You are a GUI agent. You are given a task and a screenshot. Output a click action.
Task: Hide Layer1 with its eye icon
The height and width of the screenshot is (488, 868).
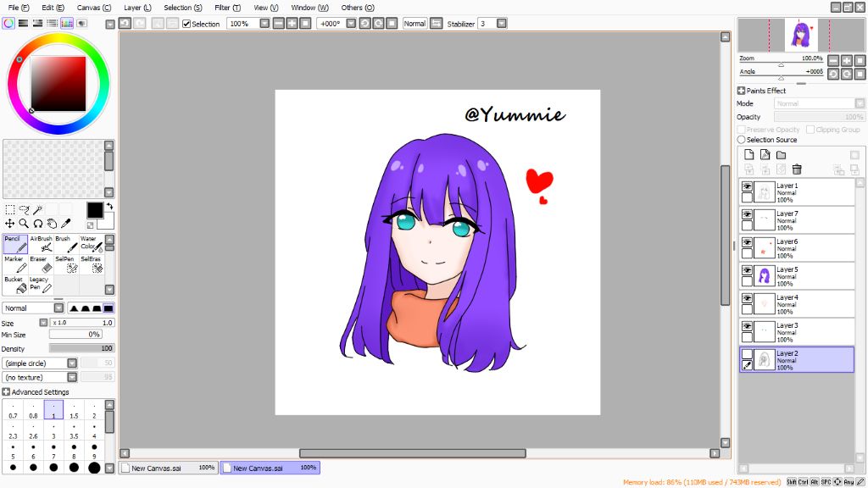point(747,186)
